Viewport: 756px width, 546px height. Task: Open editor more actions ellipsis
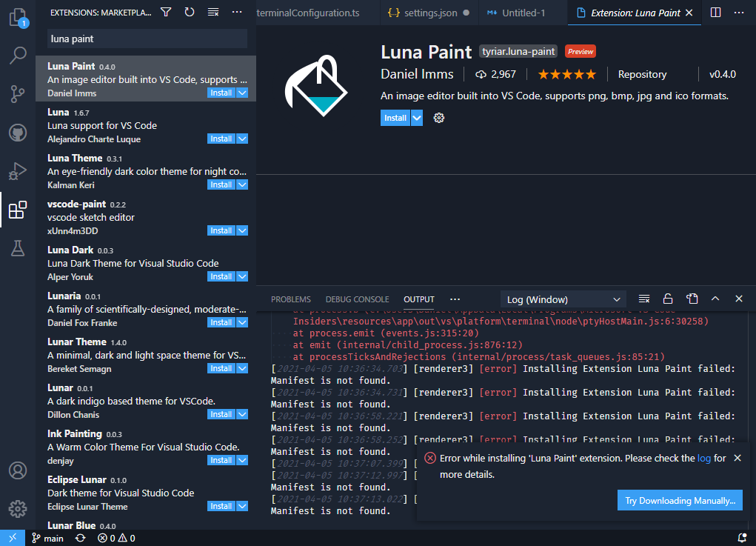(x=739, y=13)
